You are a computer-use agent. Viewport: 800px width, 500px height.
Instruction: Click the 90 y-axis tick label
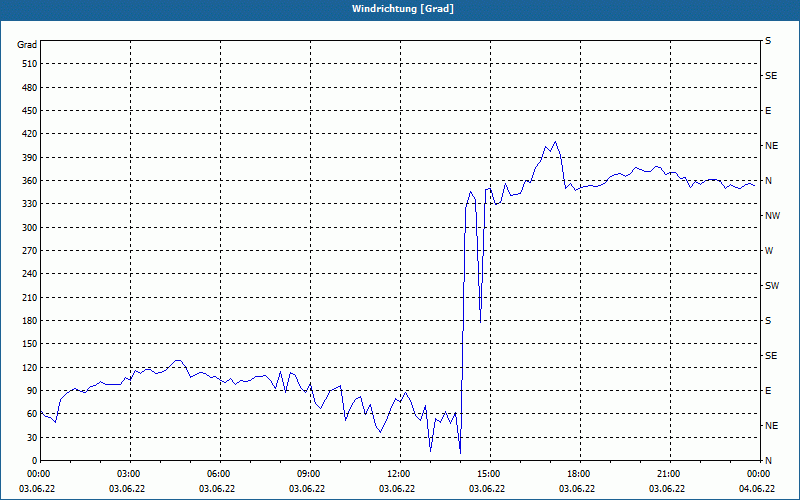click(x=32, y=391)
